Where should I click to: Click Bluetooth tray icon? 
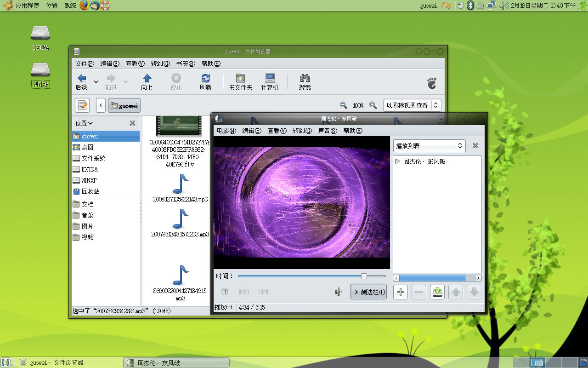point(470,6)
